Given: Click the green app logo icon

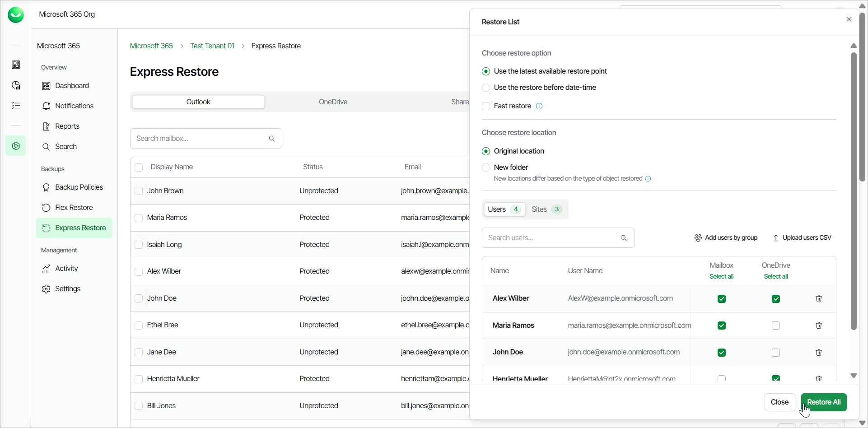Looking at the screenshot, I should click(x=16, y=14).
